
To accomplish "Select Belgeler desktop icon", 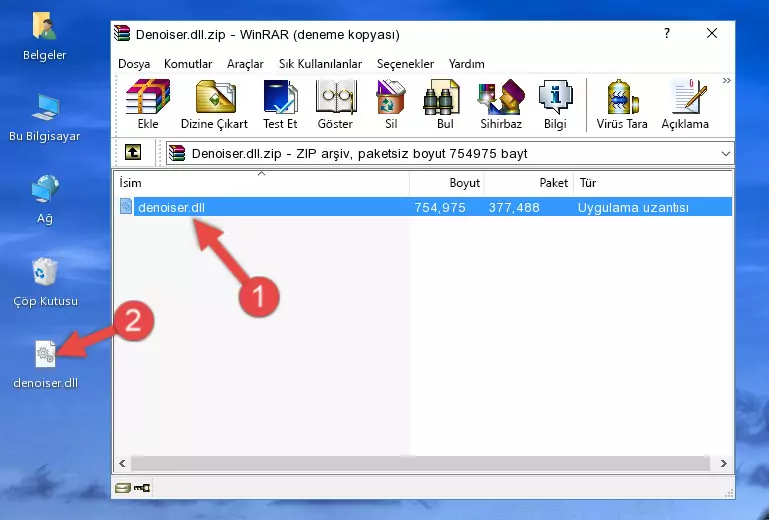I will click(45, 37).
